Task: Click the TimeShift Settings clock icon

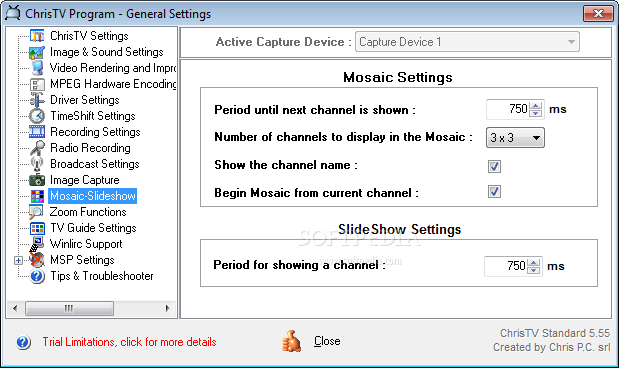Action: (37, 116)
